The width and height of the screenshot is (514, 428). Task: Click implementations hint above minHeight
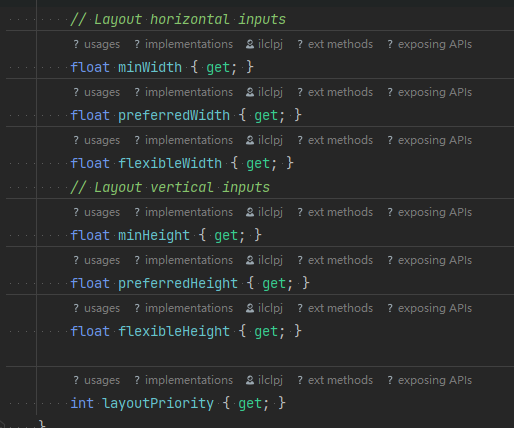[x=184, y=212]
